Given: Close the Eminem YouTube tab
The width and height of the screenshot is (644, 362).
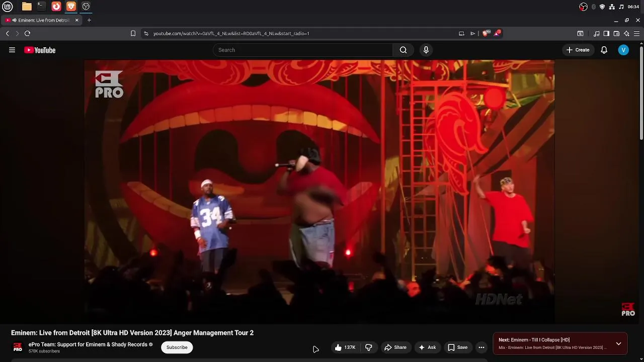Looking at the screenshot, I should (76, 20).
